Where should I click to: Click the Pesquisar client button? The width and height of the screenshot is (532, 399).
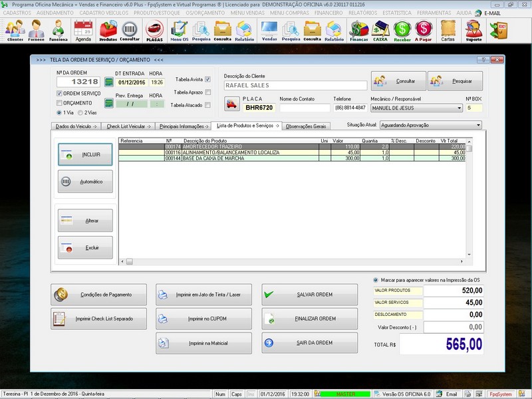455,81
